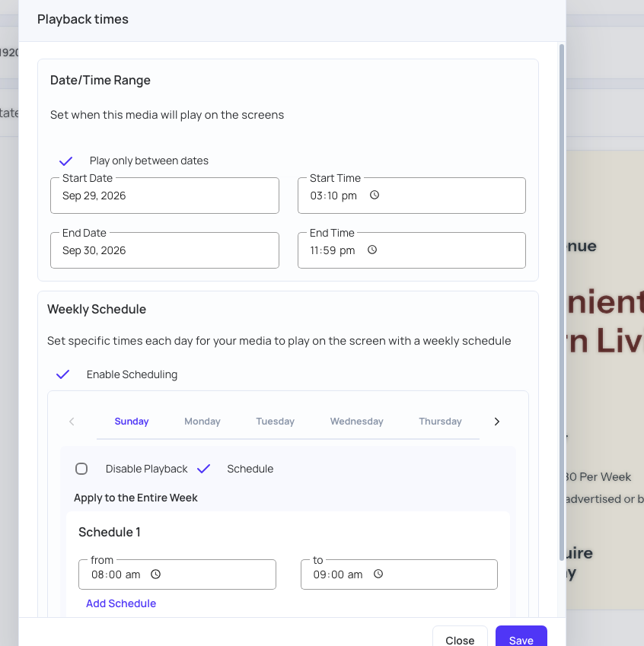Click the Playback times dialog title

coord(83,19)
